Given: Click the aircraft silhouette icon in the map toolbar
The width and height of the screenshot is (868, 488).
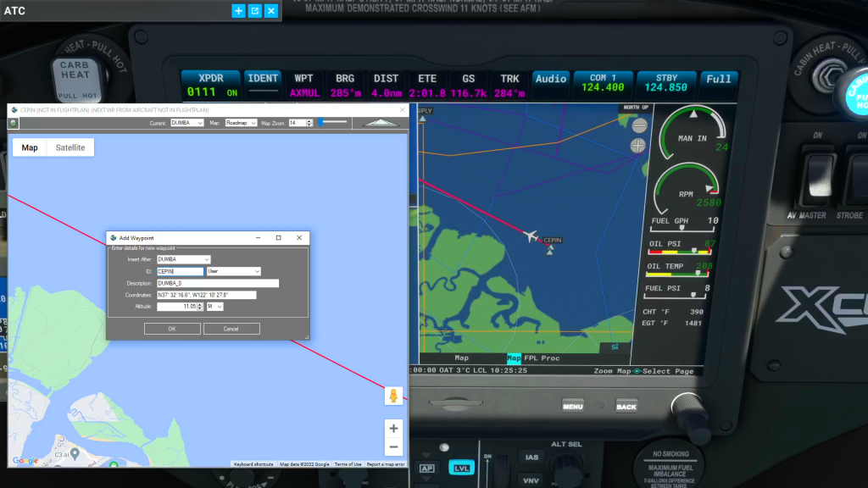Looking at the screenshot, I should (x=381, y=123).
